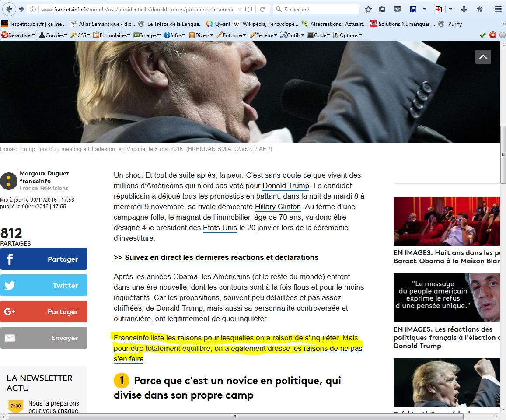The width and height of the screenshot is (506, 420).
Task: Show more bookmarks overflow chevron
Action: point(503,24)
